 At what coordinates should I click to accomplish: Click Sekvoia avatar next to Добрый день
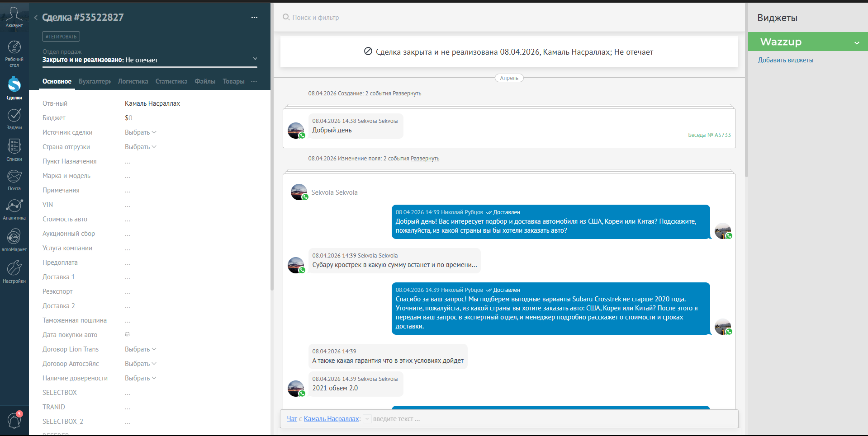pos(296,130)
